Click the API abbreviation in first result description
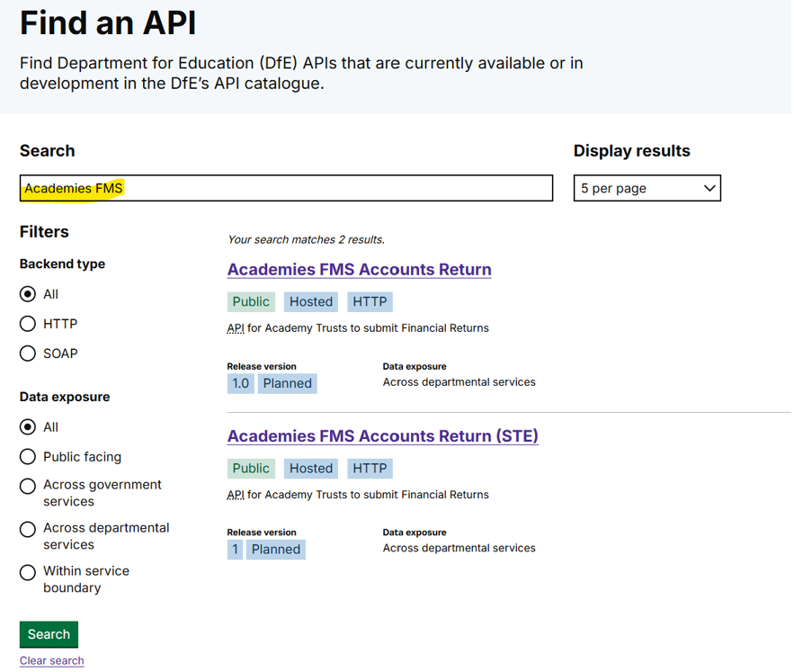 pos(236,328)
